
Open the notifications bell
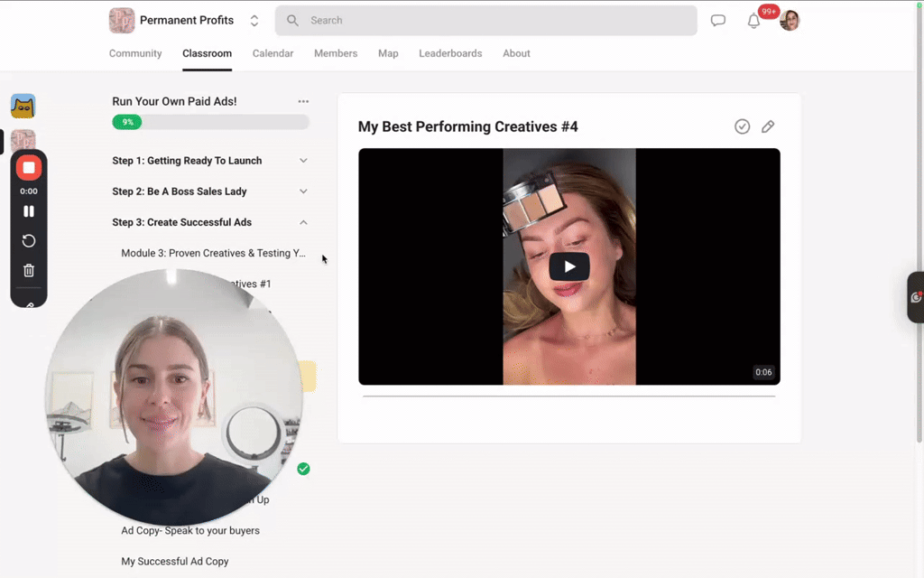click(753, 20)
